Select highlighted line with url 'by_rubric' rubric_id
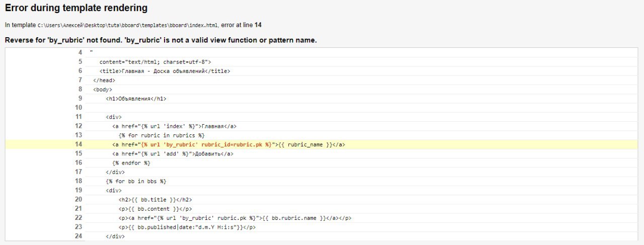Image resolution: width=644 pixels, height=245 pixels. pyautogui.click(x=228, y=144)
